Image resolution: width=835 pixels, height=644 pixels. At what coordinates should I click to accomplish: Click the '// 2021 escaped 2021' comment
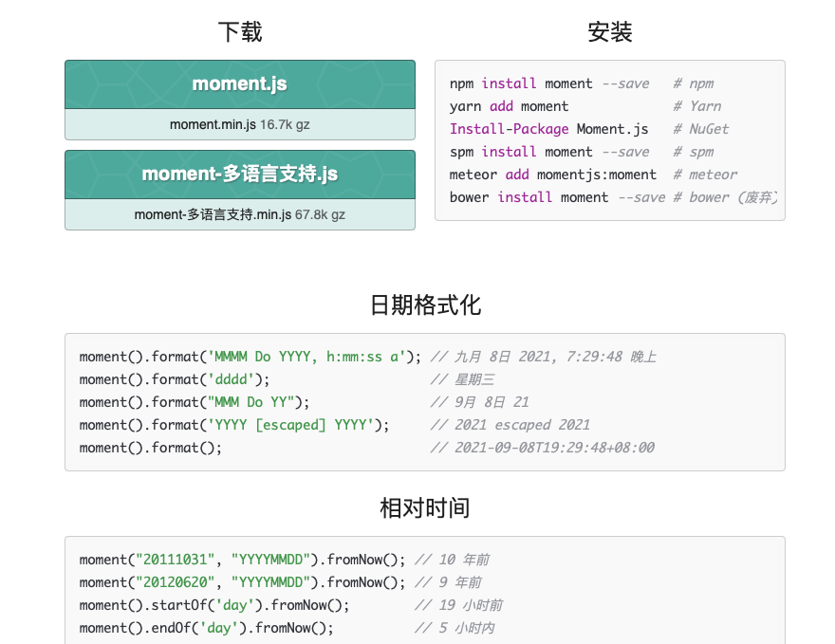point(510,425)
